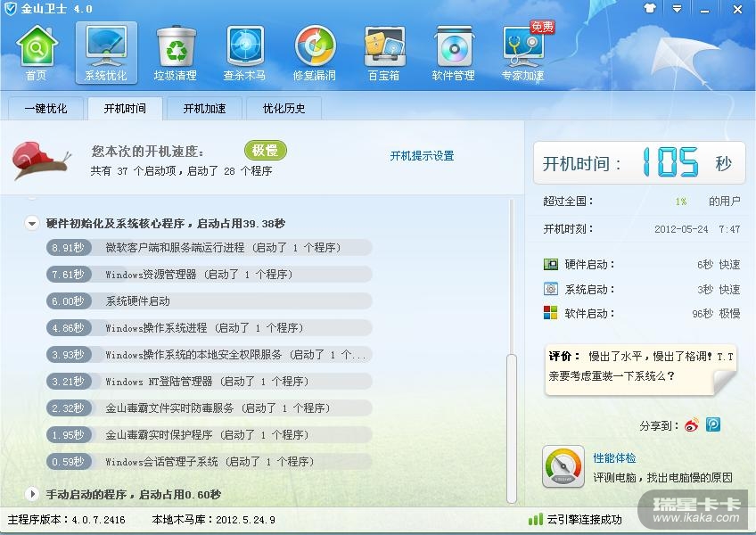Select 金山毒霸文件实时防毒服务 row
This screenshot has width=756, height=535.
(x=210, y=408)
